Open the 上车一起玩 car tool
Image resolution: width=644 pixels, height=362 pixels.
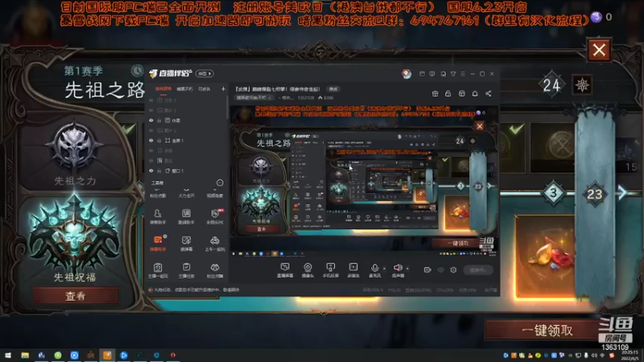click(x=214, y=243)
